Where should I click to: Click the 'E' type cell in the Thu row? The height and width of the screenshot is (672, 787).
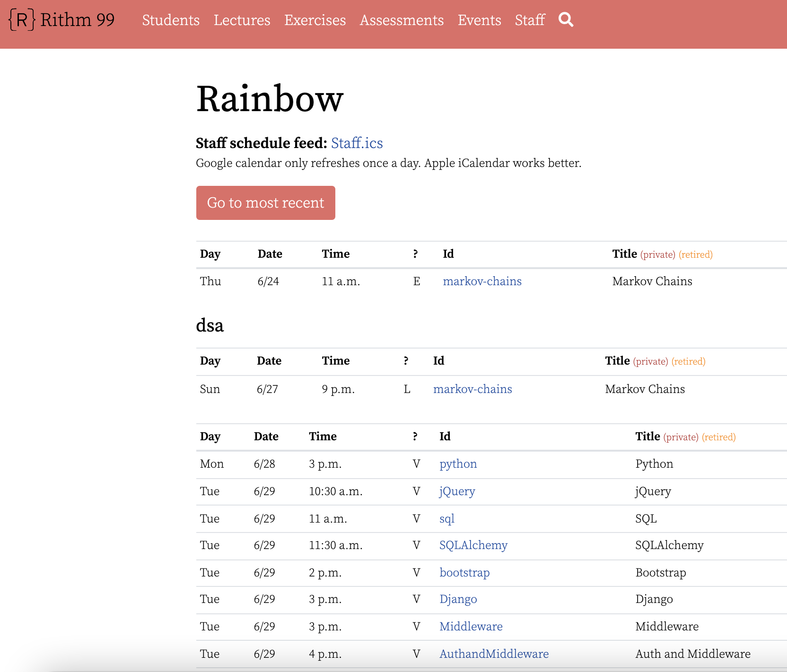pos(417,281)
